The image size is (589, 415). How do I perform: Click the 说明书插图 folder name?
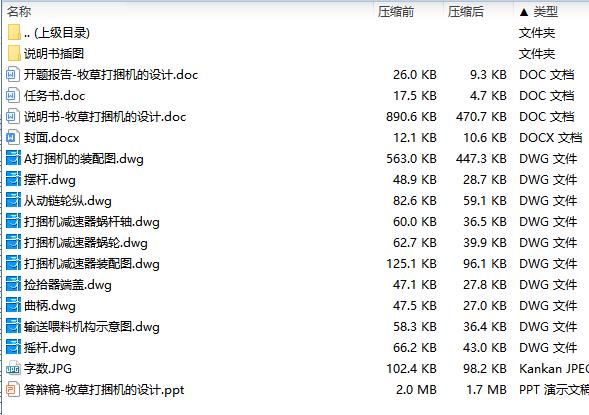coord(54,54)
